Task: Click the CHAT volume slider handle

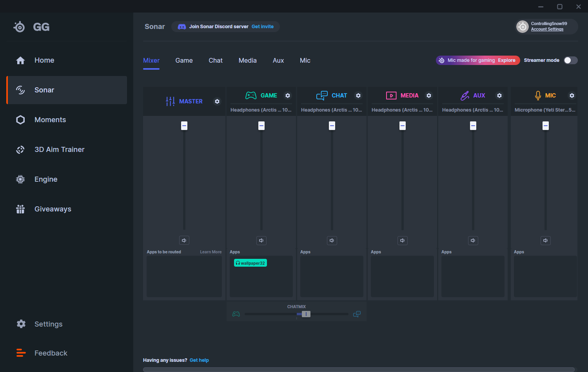Action: pyautogui.click(x=332, y=126)
